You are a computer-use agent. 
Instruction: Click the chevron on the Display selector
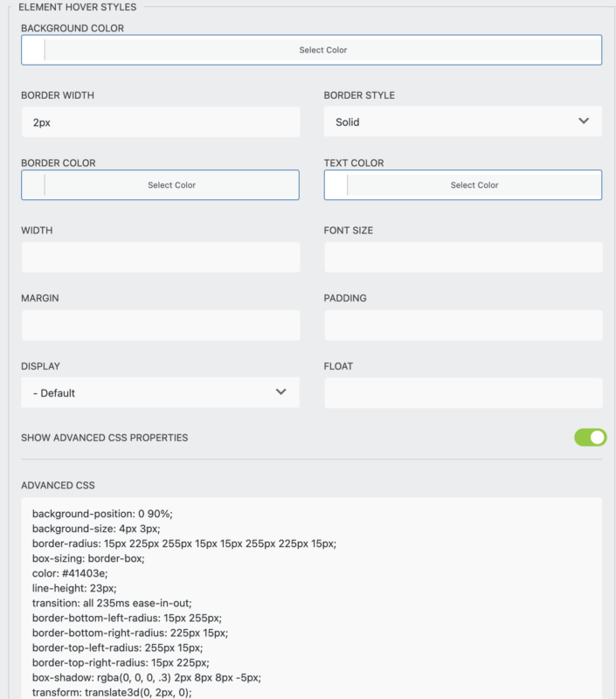[x=281, y=392]
